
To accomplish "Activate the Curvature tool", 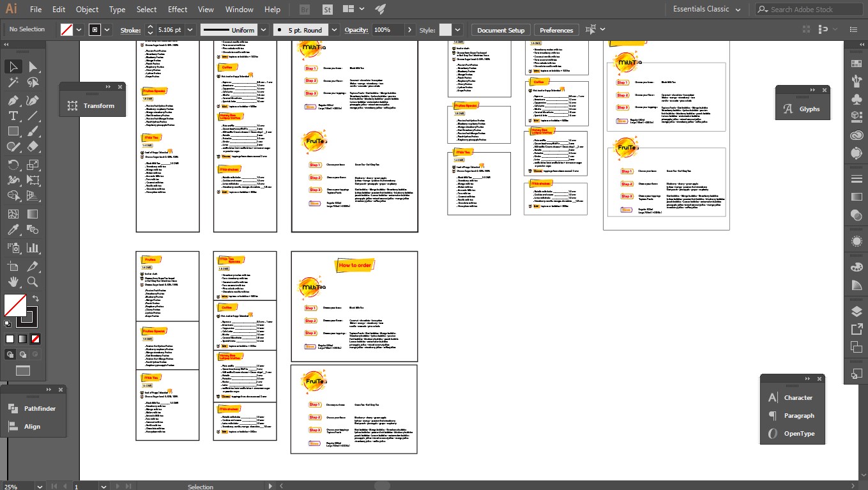I will pos(33,100).
